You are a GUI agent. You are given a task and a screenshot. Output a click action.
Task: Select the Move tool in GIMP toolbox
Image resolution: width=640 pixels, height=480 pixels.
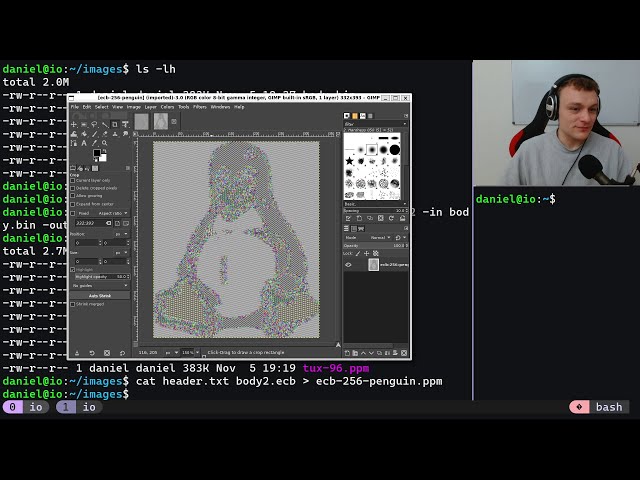(x=73, y=124)
